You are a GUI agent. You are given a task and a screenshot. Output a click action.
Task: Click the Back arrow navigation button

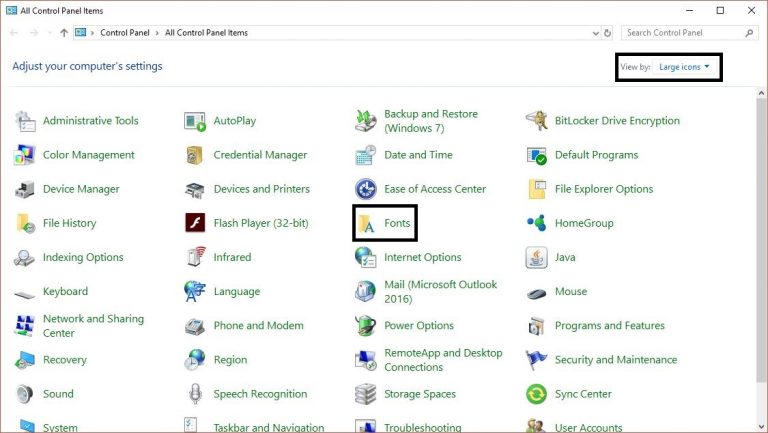pos(14,33)
